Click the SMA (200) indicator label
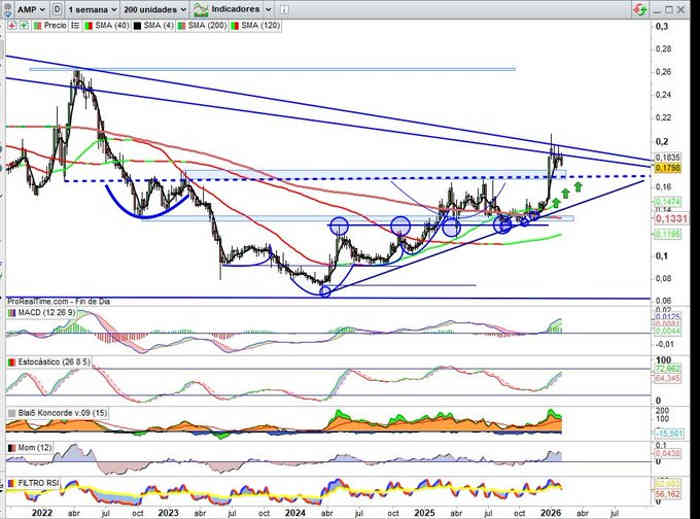 pyautogui.click(x=199, y=23)
